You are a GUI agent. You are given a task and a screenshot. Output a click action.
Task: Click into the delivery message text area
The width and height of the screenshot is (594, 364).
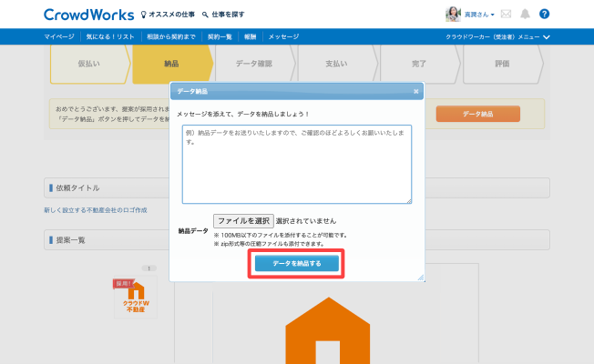pyautogui.click(x=296, y=164)
